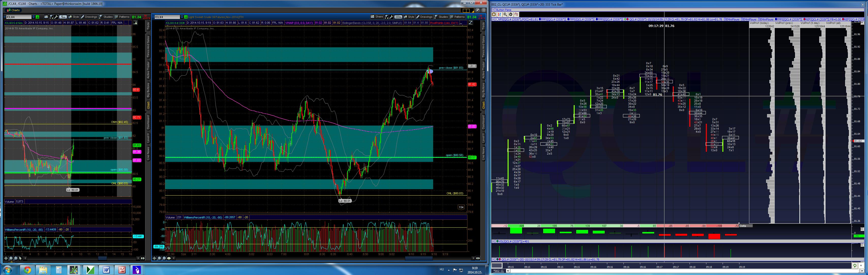Viewport: 868px width, 275px height.
Task: Open Studies menu in left chart
Action: tap(106, 17)
